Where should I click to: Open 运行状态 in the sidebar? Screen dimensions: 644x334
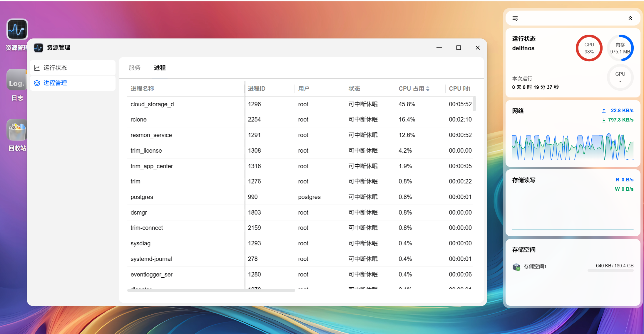coord(73,68)
